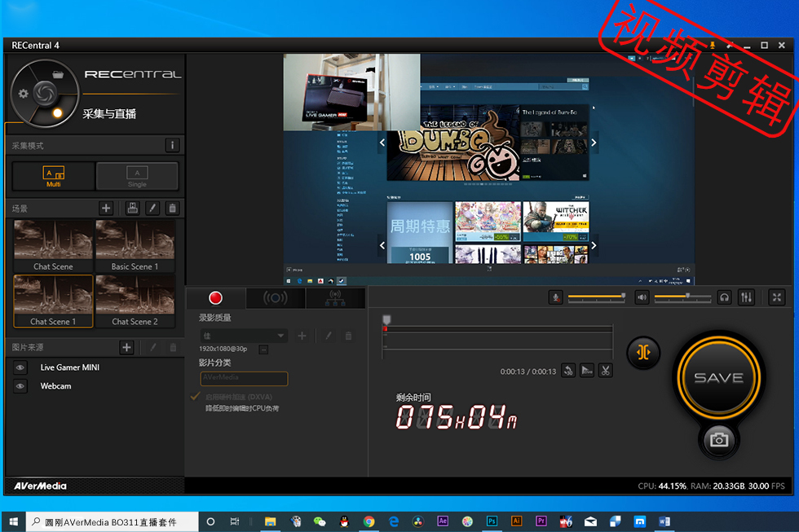
Task: Open the headphone monitoring icon
Action: [x=724, y=297]
